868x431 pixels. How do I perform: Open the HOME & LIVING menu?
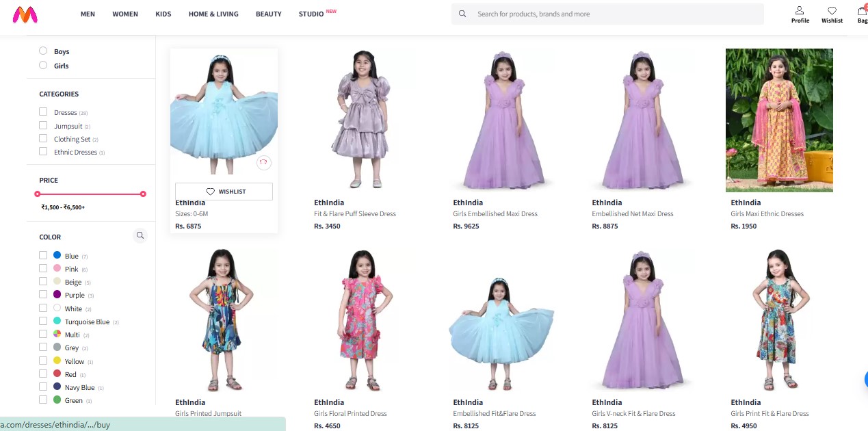213,14
